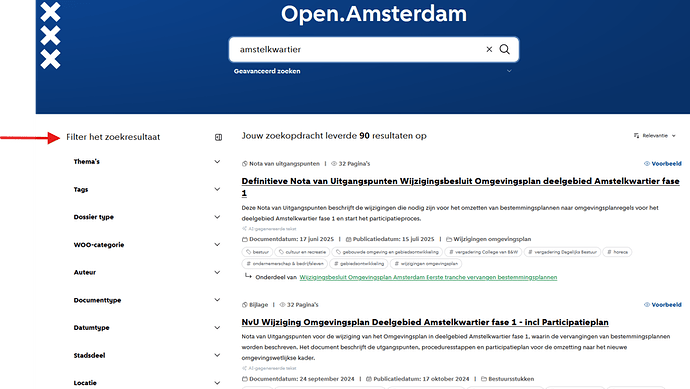Click the magnifying glass search icon
The height and width of the screenshot is (389, 690).
pos(505,49)
